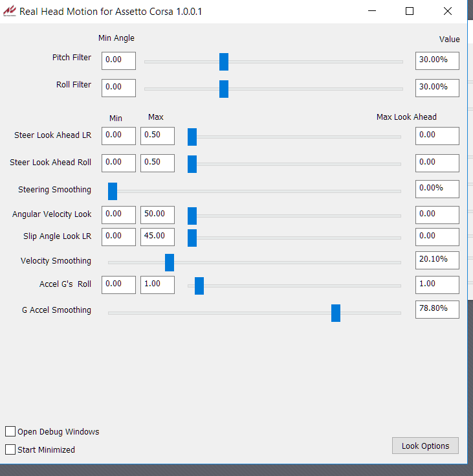This screenshot has width=473, height=476.
Task: Click the Steer Look Ahead LR slider handle
Action: pos(192,137)
